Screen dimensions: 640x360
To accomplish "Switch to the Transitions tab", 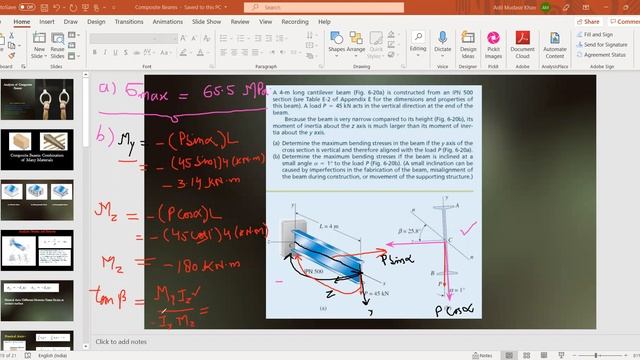I will [x=129, y=22].
